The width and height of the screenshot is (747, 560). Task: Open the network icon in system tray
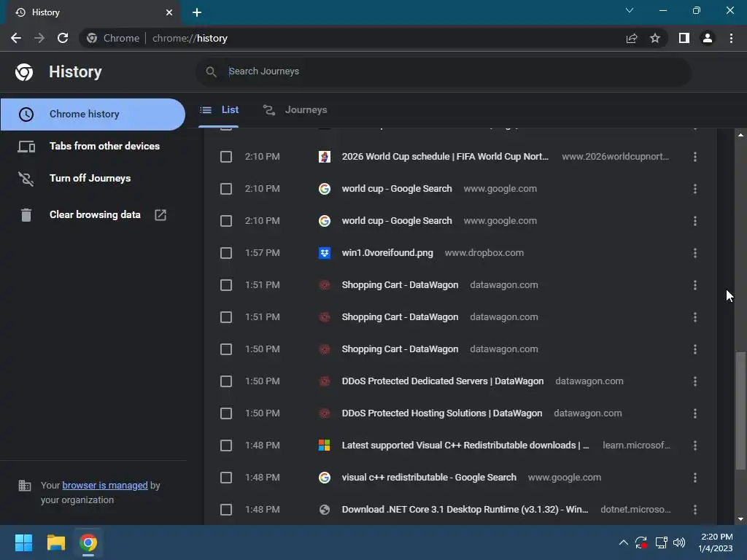pos(661,542)
